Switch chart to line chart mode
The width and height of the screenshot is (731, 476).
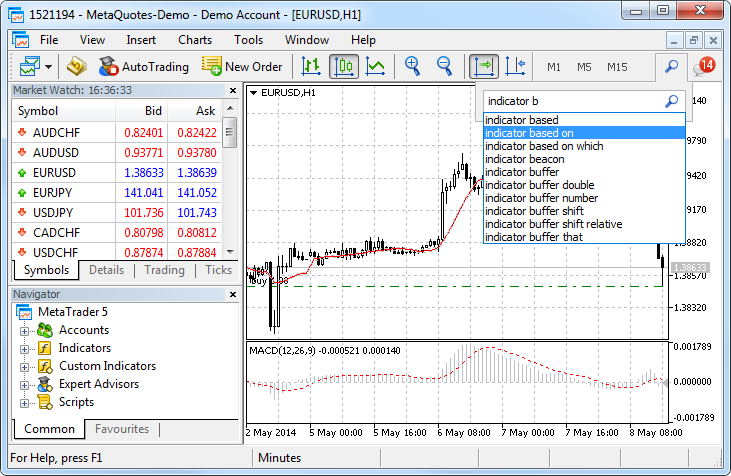point(375,67)
